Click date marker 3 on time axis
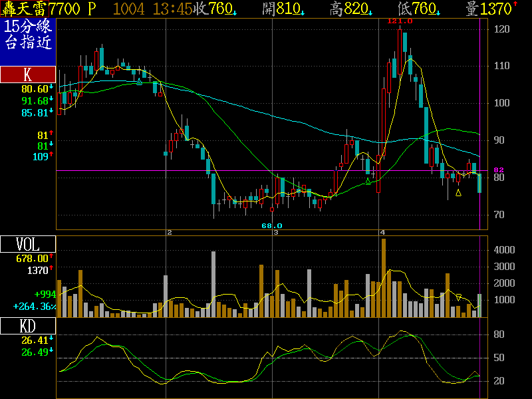Screen dimensions: 532x399 [x=275, y=232]
